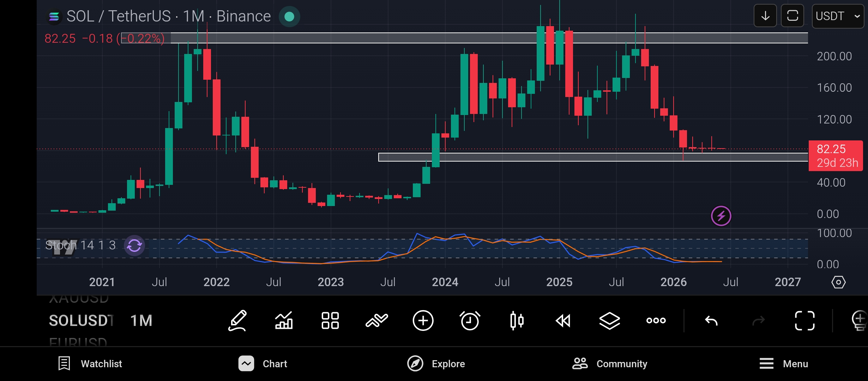868x381 pixels.
Task: Open chart settings hexagon gear icon
Action: tap(838, 282)
